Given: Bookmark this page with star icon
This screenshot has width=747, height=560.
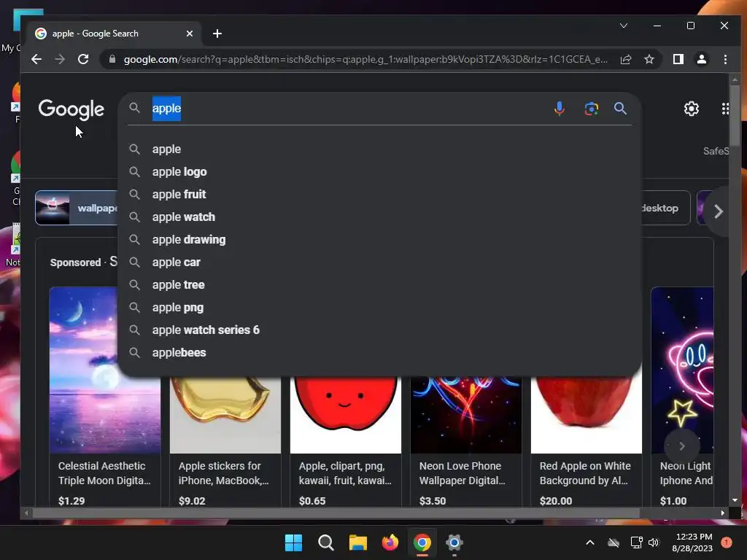Looking at the screenshot, I should [649, 59].
